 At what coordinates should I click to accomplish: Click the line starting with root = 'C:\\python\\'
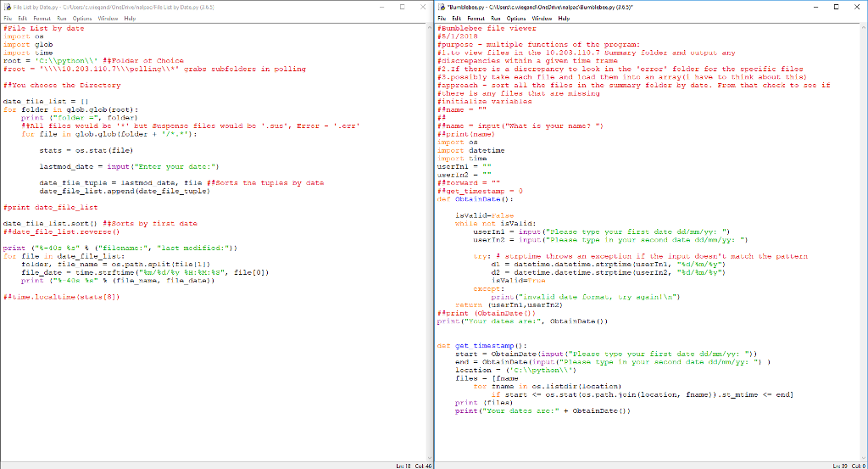93,61
